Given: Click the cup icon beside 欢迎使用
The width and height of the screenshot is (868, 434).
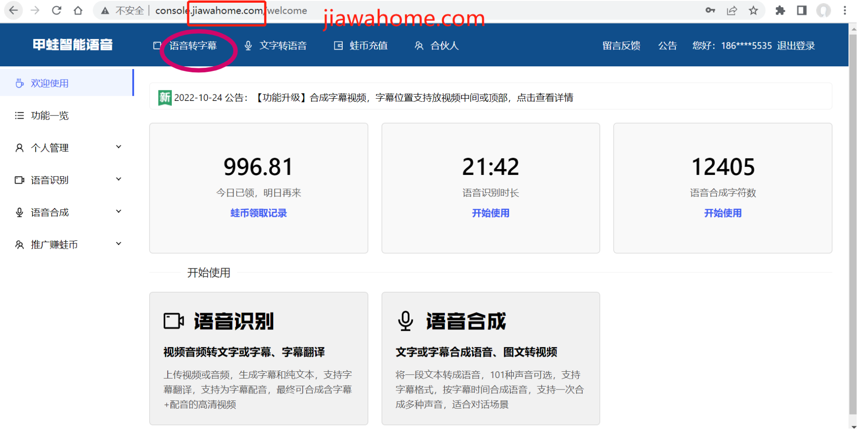Looking at the screenshot, I should (20, 83).
